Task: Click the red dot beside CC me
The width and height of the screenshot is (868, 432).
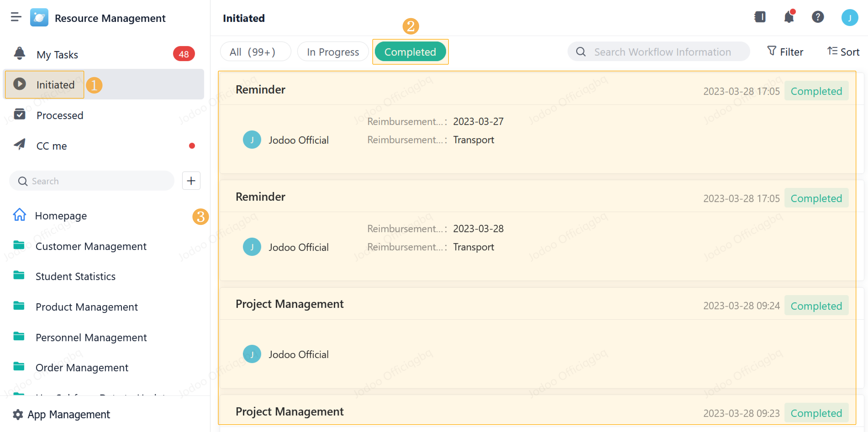Action: click(x=192, y=146)
